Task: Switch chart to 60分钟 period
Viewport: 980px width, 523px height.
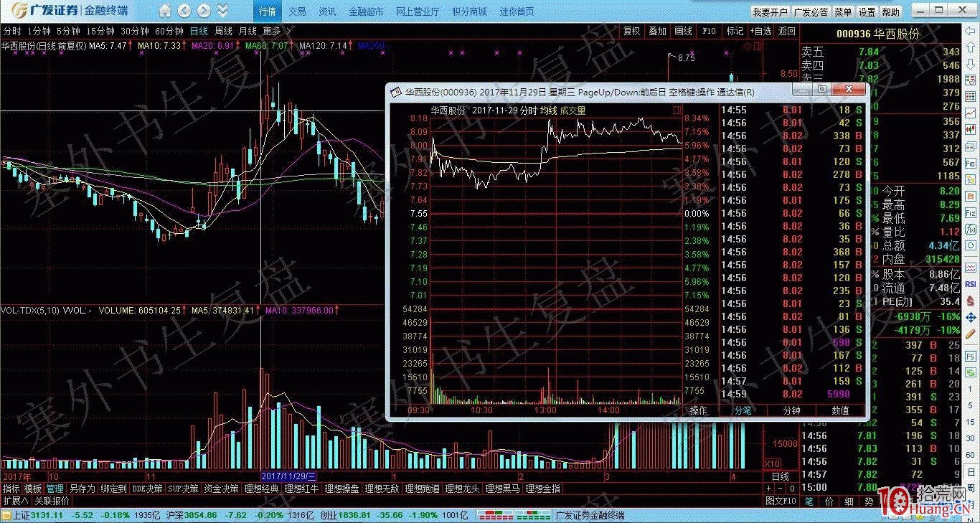Action: [x=169, y=31]
